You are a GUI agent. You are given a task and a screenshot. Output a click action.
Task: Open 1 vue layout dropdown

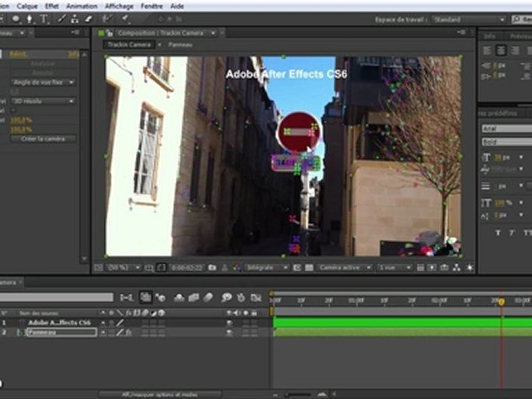(x=394, y=268)
